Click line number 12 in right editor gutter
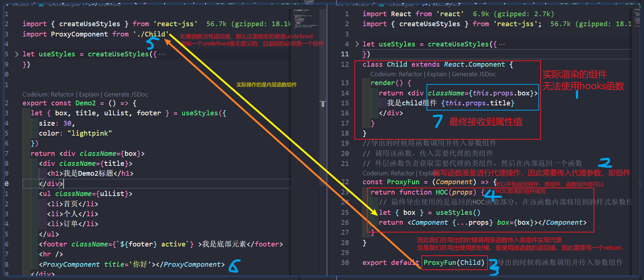Image resolution: width=644 pixels, height=280 pixels. coord(345,64)
